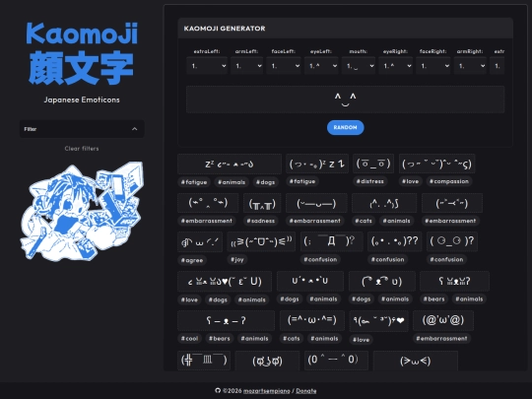Select #fatigue tag under the ZZ dog kaomoji
This screenshot has width=532, height=399.
(x=194, y=182)
